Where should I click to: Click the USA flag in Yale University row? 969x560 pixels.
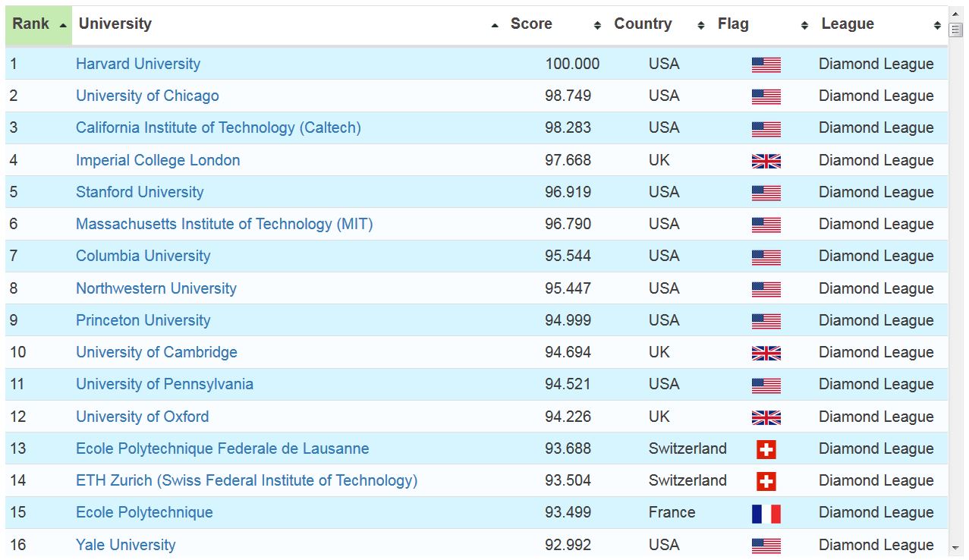point(766,546)
